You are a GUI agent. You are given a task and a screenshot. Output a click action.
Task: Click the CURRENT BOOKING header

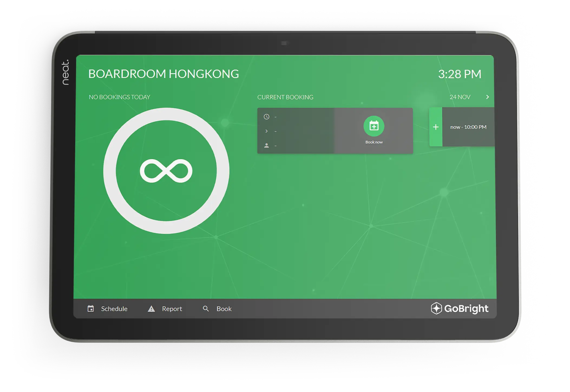pyautogui.click(x=285, y=97)
